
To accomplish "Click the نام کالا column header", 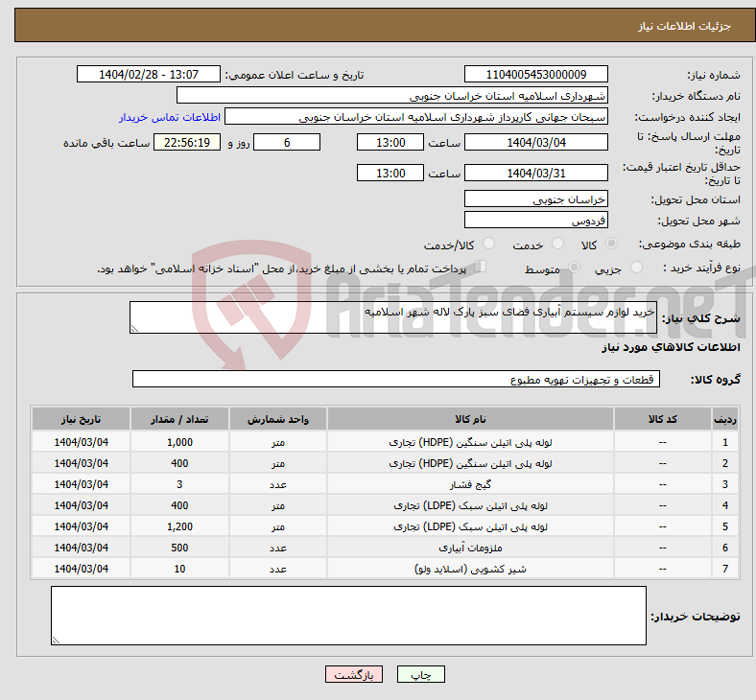I will pos(470,419).
